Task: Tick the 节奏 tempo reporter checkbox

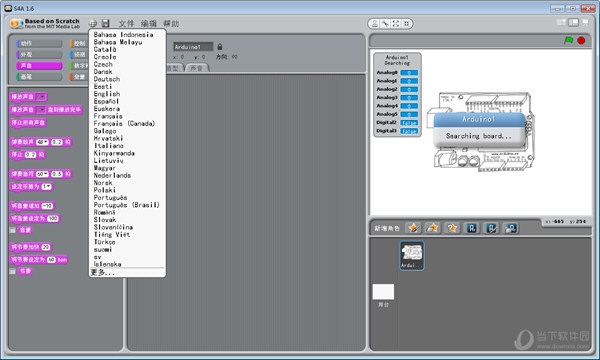Action: (13, 271)
